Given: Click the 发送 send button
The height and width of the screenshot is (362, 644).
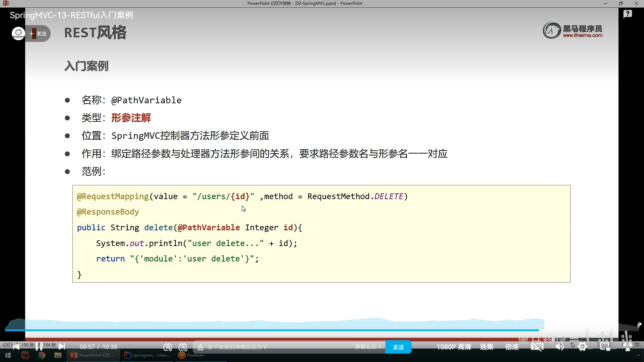Looking at the screenshot, I should point(398,347).
